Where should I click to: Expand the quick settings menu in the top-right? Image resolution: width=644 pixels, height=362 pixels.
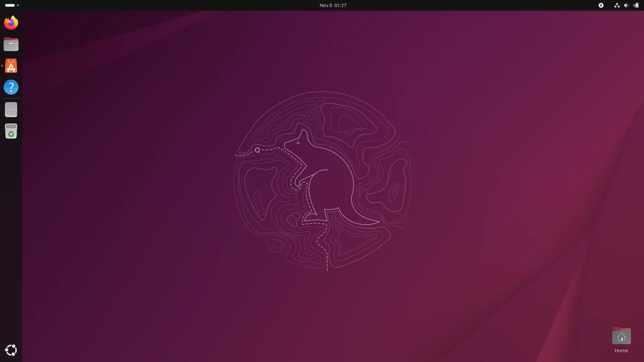(627, 5)
